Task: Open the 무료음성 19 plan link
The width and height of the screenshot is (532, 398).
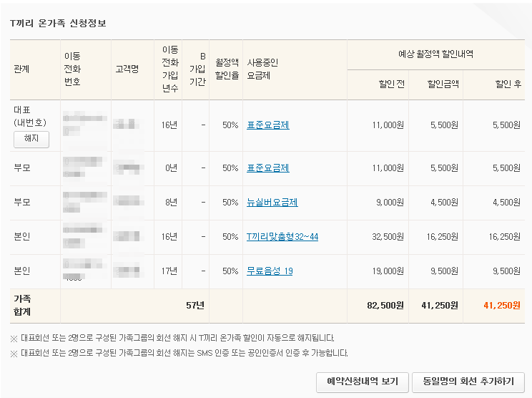Action: pos(269,271)
